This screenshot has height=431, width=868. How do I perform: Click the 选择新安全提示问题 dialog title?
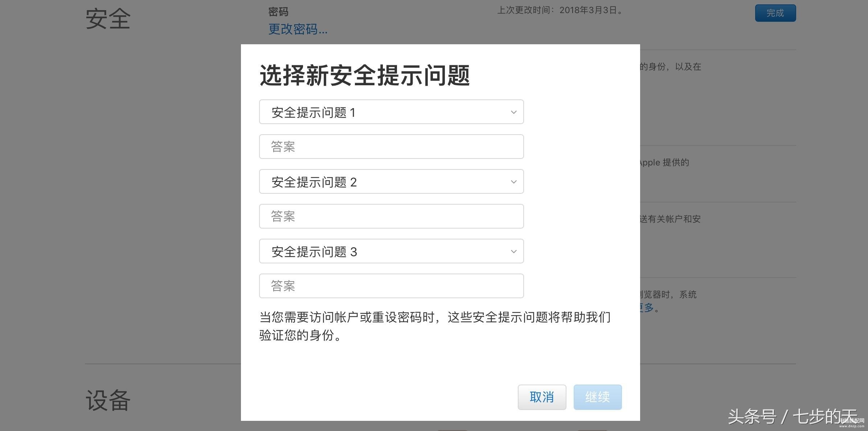(365, 75)
